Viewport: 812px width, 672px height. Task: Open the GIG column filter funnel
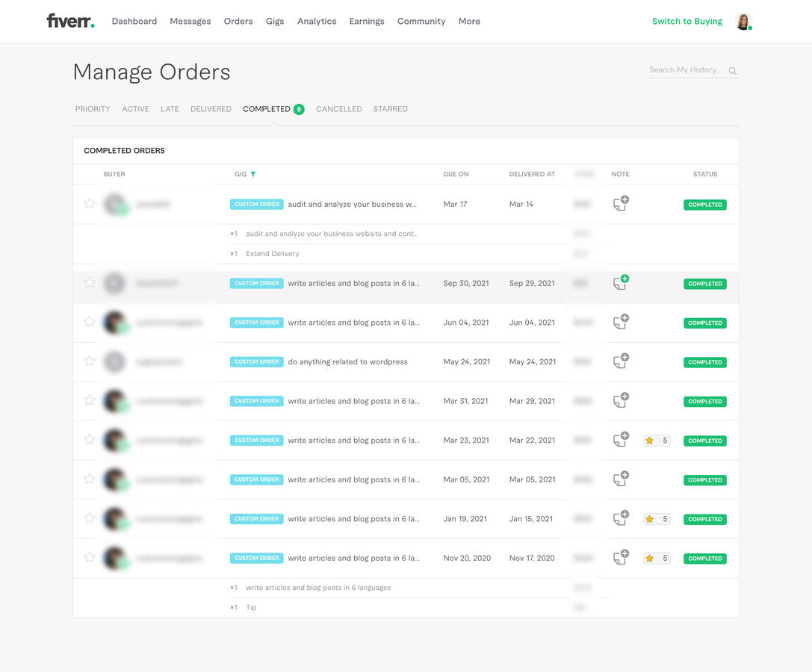253,174
